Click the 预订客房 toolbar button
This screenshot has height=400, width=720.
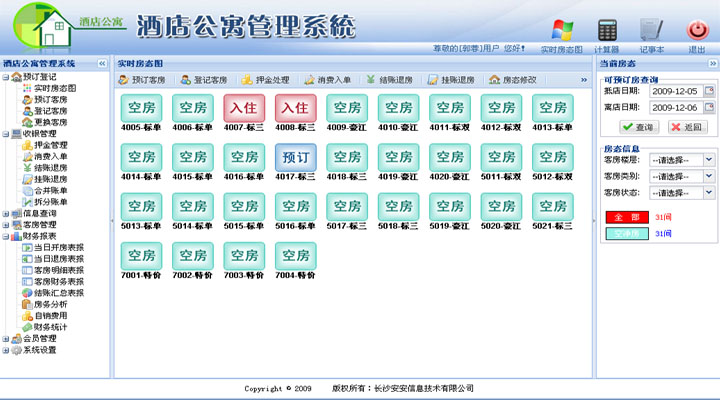142,80
